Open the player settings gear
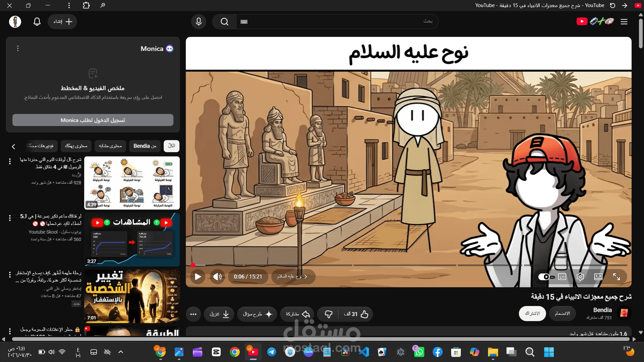The height and width of the screenshot is (362, 644). click(580, 277)
